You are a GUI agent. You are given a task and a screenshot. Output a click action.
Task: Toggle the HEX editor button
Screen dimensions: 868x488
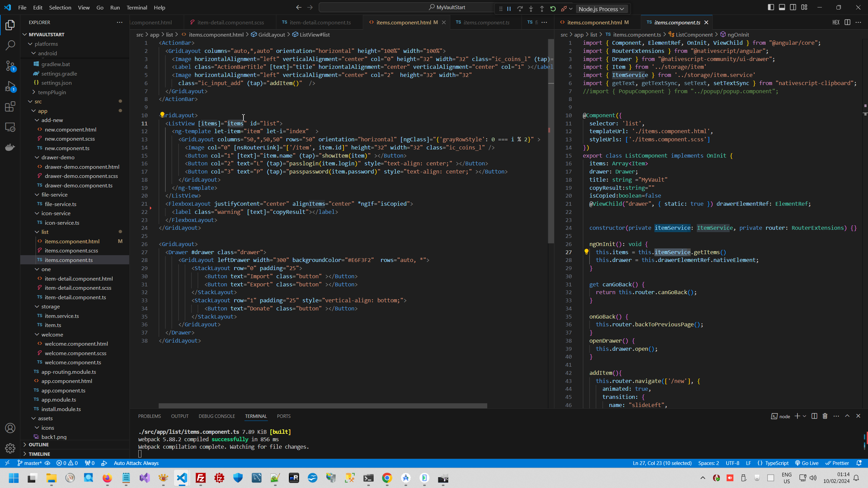coord(836,22)
